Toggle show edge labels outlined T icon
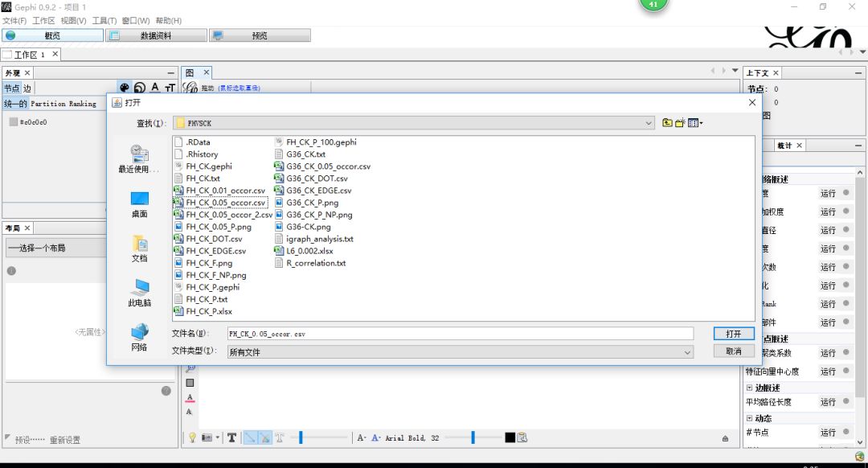This screenshot has width=868, height=468. tap(280, 437)
